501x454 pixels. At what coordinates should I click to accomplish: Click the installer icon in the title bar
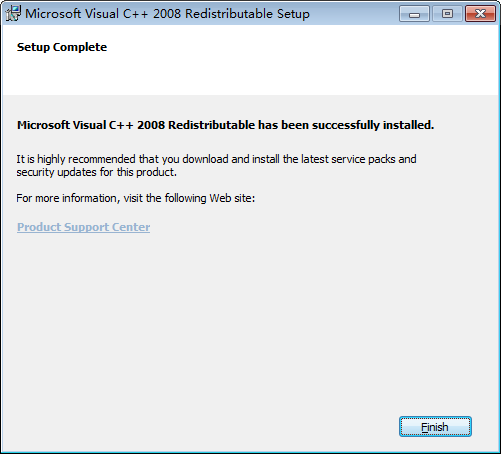(x=13, y=14)
